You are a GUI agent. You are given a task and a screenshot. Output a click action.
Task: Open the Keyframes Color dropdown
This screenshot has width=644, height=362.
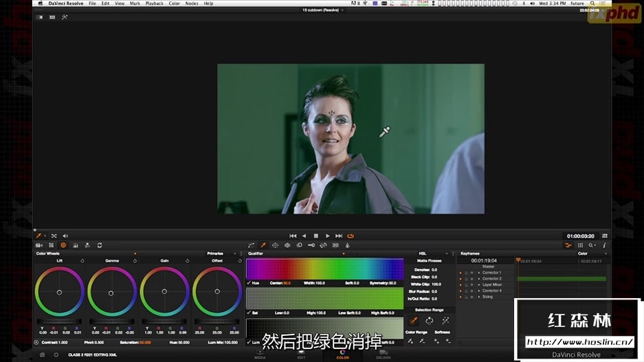[592, 253]
